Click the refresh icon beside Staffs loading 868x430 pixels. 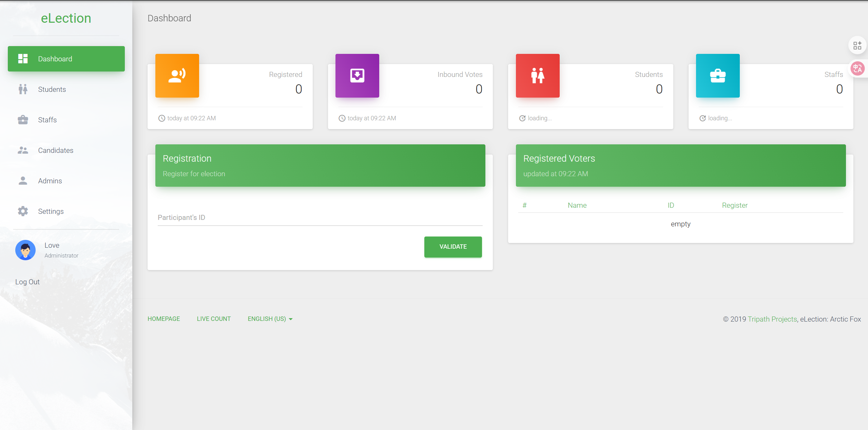tap(702, 118)
